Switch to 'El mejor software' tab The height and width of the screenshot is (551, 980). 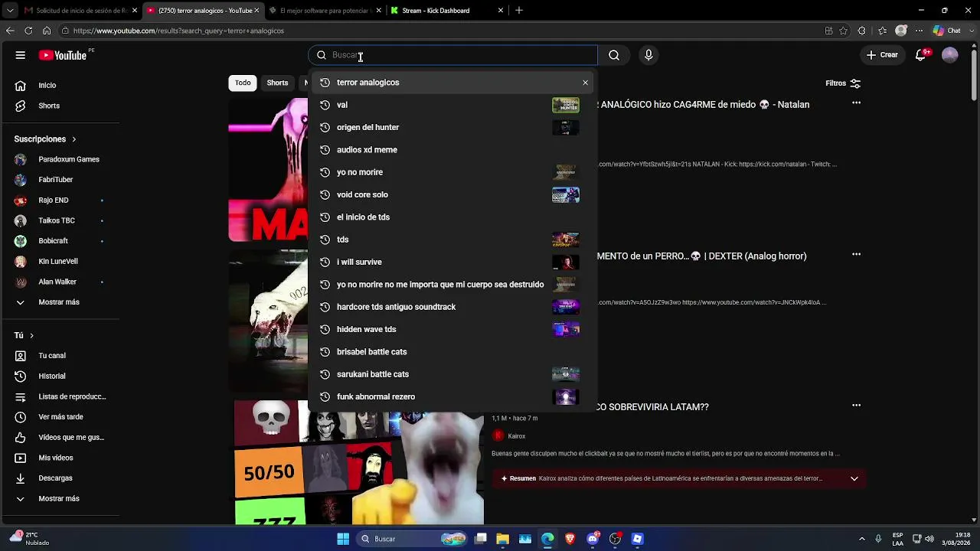pos(325,11)
